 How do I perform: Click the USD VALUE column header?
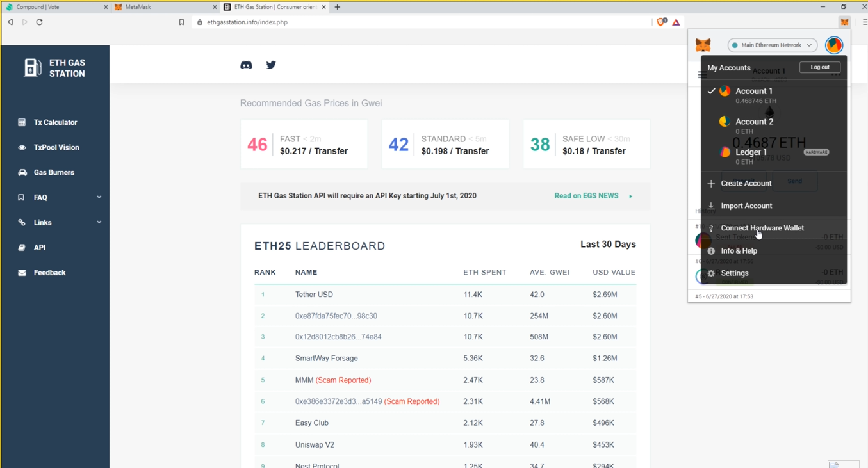pyautogui.click(x=614, y=273)
